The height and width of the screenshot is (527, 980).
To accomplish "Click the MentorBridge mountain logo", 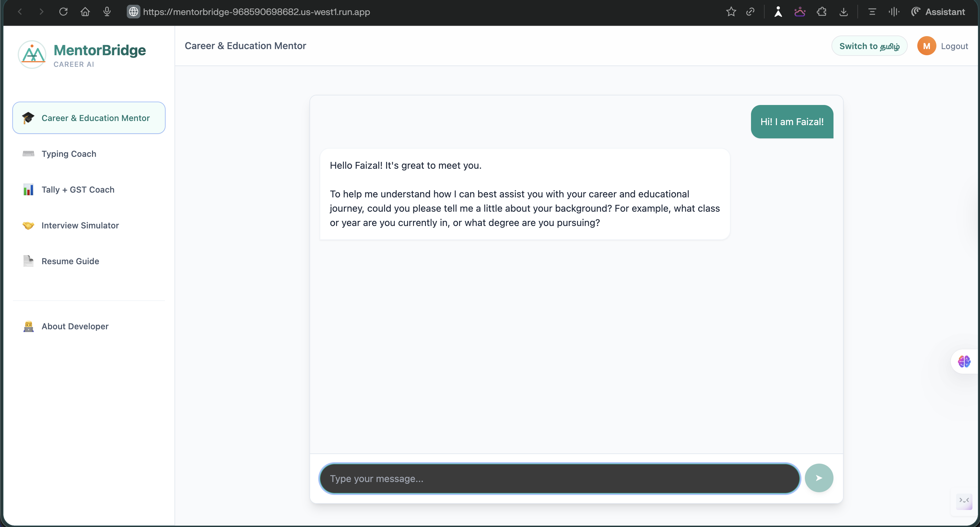I will [32, 55].
